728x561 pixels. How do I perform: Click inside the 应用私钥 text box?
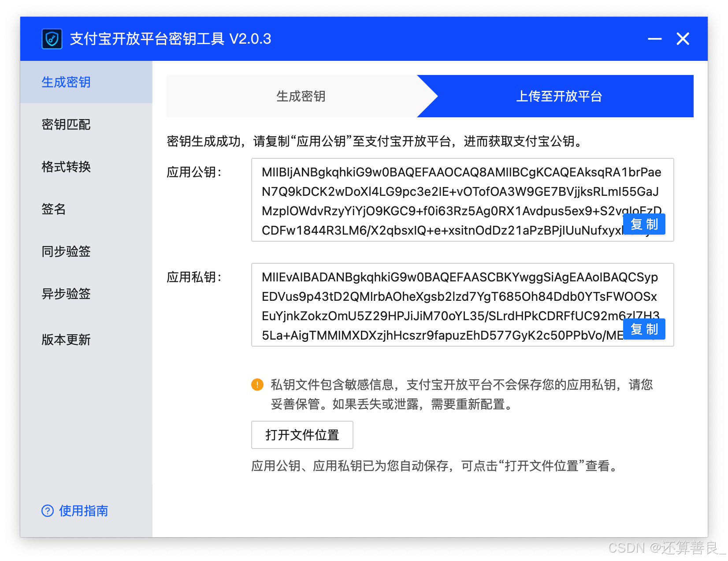click(463, 305)
